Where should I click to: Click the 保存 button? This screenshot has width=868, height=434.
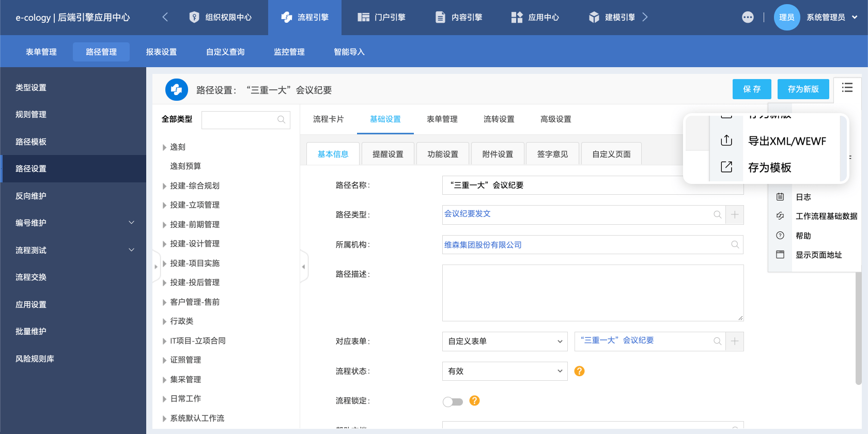point(752,89)
